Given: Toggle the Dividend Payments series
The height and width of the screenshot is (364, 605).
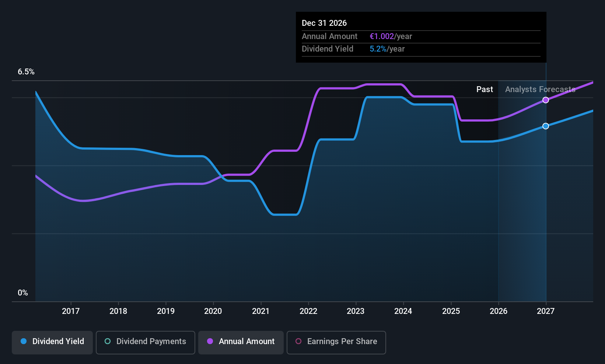Looking at the screenshot, I should 146,343.
